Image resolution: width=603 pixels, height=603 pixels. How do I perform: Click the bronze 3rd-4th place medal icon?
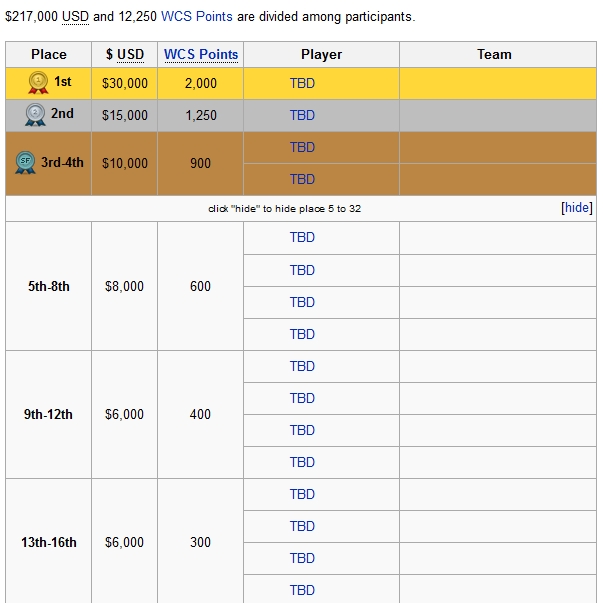pyautogui.click(x=25, y=162)
